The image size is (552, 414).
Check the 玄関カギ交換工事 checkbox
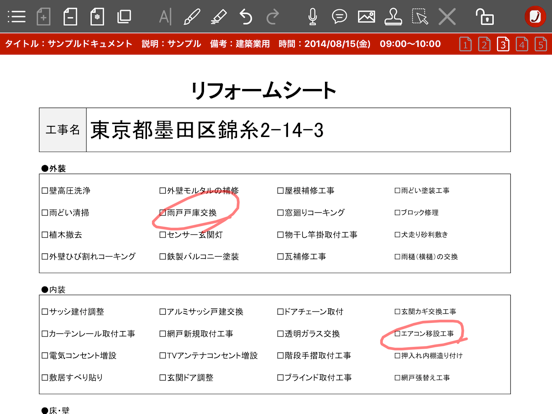click(x=397, y=312)
